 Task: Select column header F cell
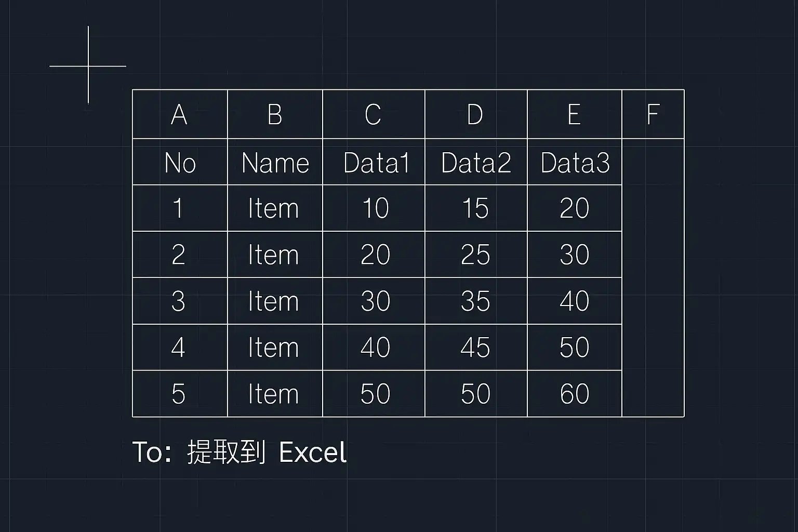[653, 114]
